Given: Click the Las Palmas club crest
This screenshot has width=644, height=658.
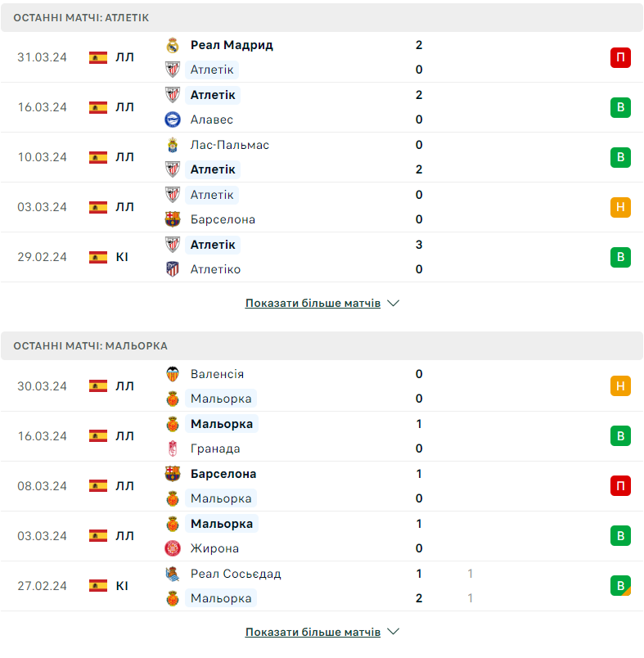Looking at the screenshot, I should pyautogui.click(x=172, y=145).
